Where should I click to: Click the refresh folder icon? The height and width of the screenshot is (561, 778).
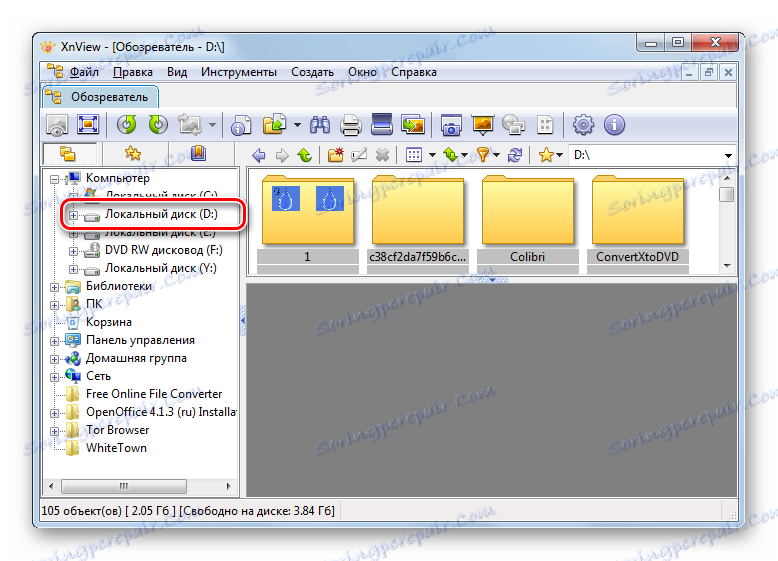tap(515, 155)
